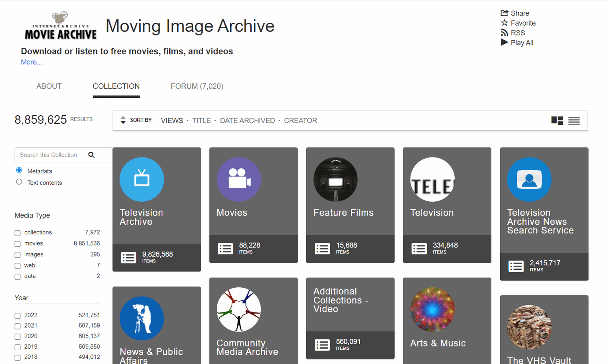Screen dimensions: 609x364
Task: Click the Search this Collection field
Action: pyautogui.click(x=51, y=155)
